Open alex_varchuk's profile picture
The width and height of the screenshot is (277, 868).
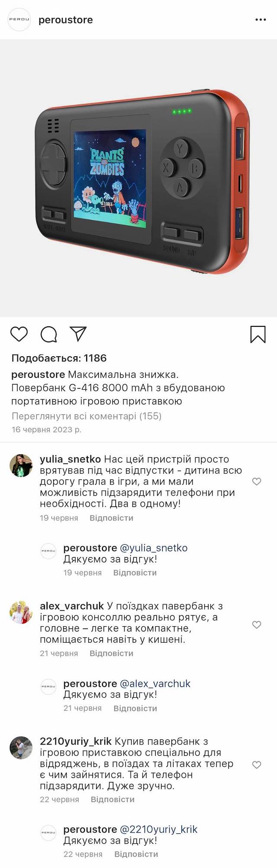coord(21,612)
